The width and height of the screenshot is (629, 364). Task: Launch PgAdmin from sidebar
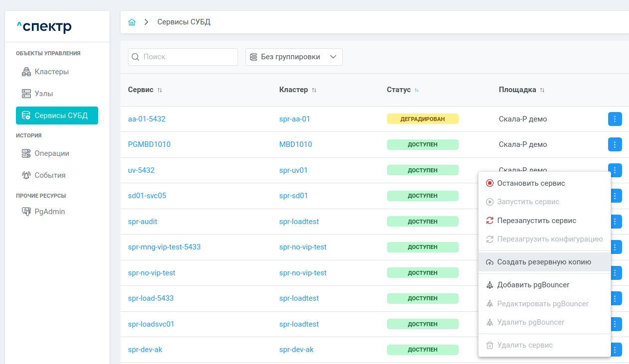49,212
